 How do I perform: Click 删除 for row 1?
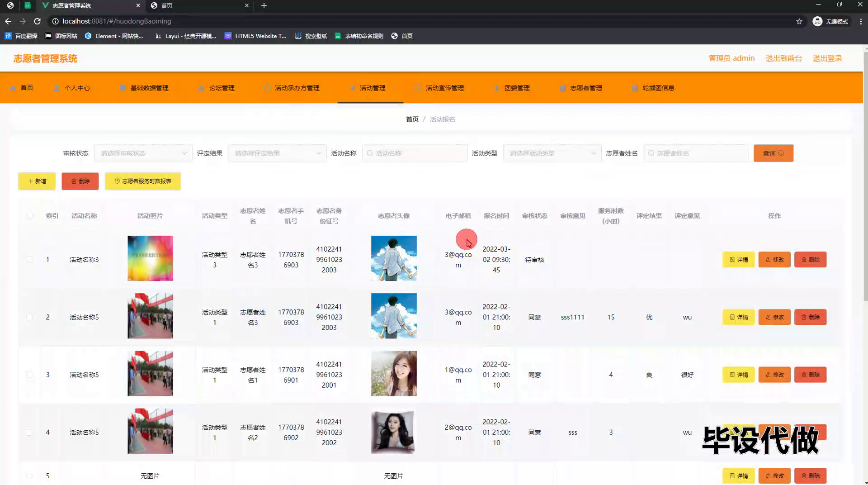[x=810, y=260]
